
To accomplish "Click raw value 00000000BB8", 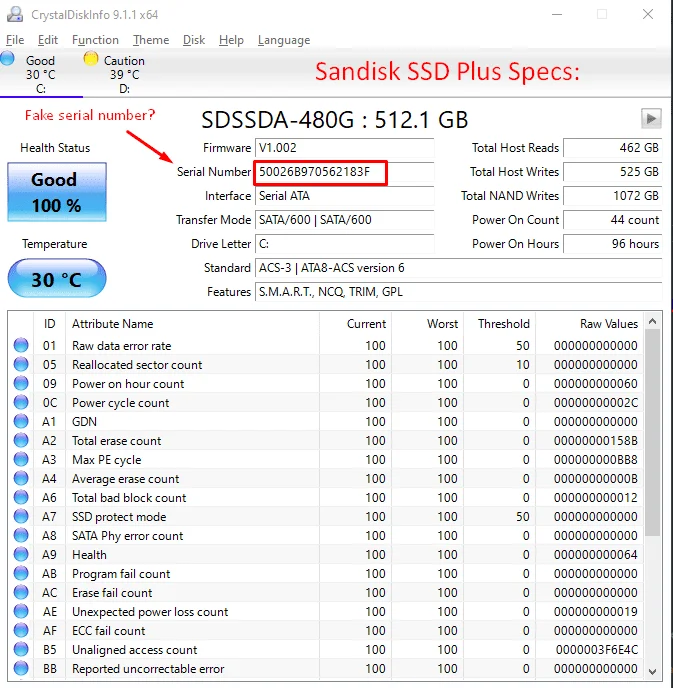I will click(x=596, y=459).
